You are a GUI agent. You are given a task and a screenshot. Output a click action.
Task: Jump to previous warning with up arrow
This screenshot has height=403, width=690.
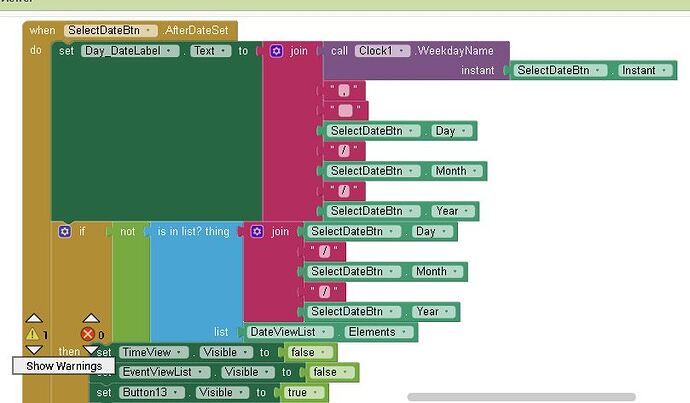point(34,318)
